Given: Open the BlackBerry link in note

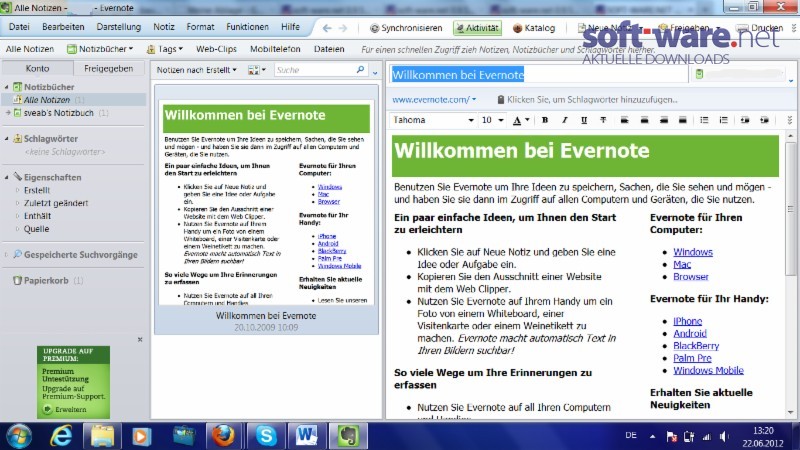Looking at the screenshot, I should [x=696, y=346].
